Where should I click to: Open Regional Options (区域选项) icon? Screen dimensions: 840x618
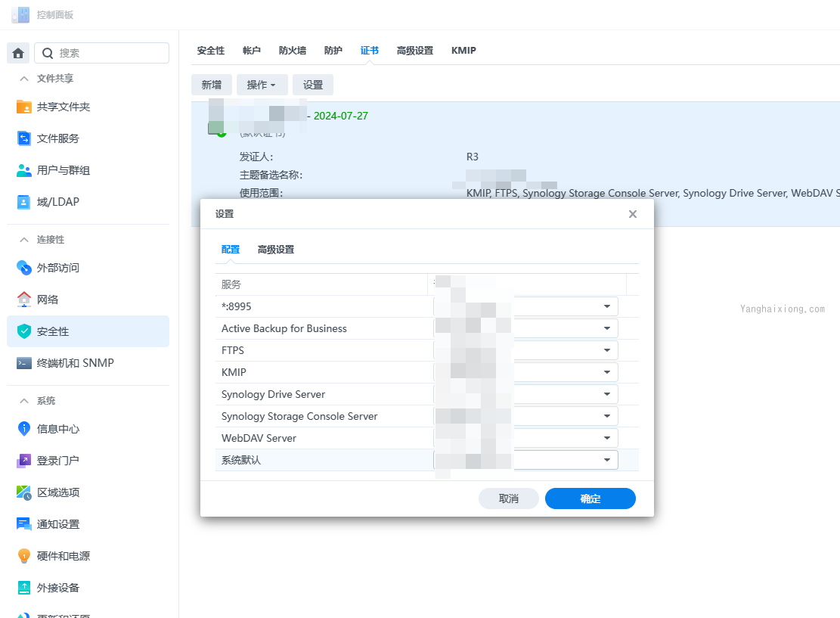coord(24,492)
